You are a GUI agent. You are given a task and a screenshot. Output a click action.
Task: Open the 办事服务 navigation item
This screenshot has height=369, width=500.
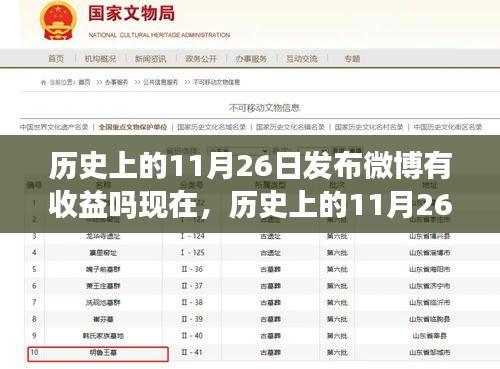pyautogui.click(x=251, y=59)
